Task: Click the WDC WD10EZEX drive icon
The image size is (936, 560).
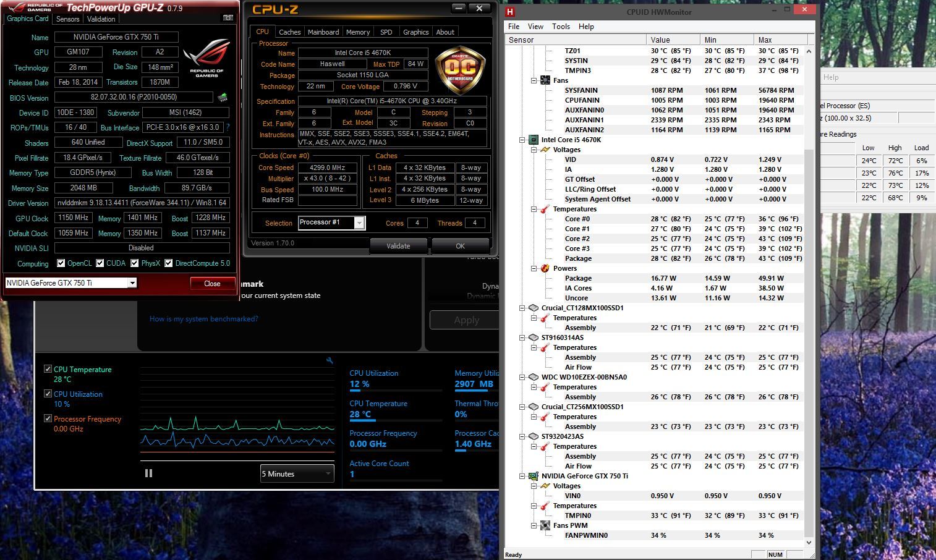Action: click(x=533, y=377)
